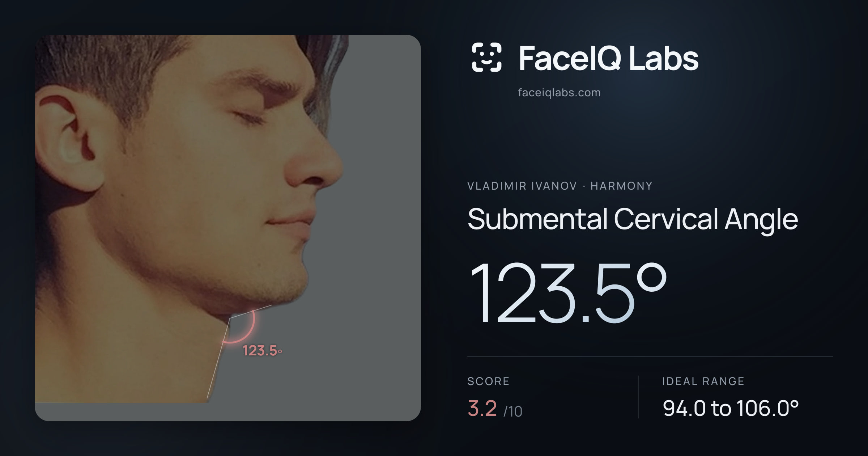Click the /10 score denominator
The height and width of the screenshot is (456, 868).
tap(513, 411)
